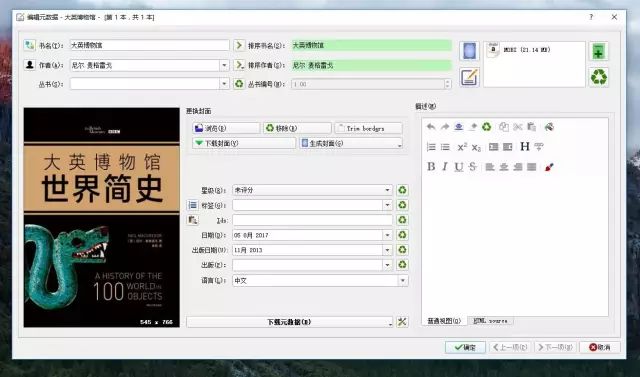Click the copy icon in the description toolbar
This screenshot has height=377, width=640.
pyautogui.click(x=504, y=127)
